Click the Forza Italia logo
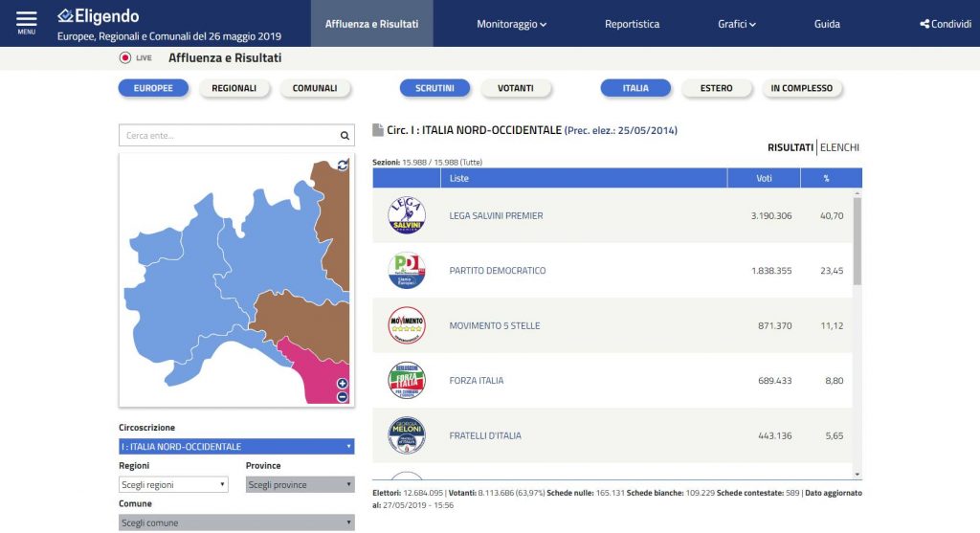Screen dimensions: 980x533 (x=406, y=380)
